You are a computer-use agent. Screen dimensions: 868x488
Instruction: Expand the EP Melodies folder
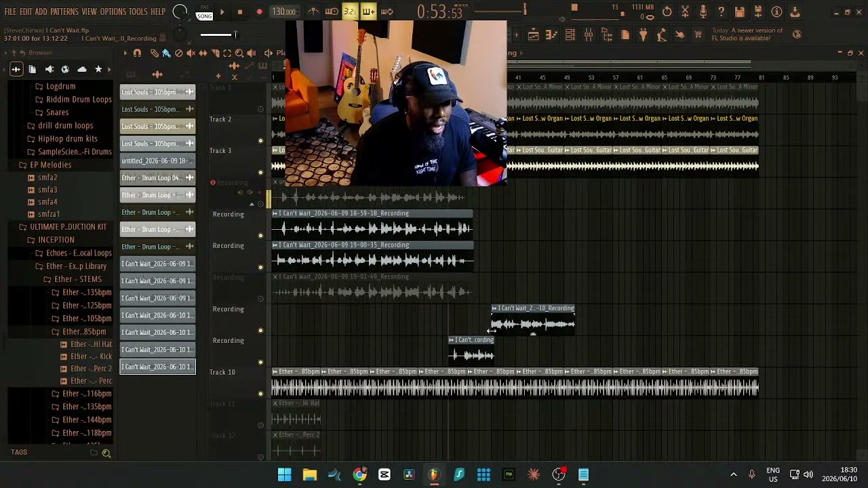[45, 165]
